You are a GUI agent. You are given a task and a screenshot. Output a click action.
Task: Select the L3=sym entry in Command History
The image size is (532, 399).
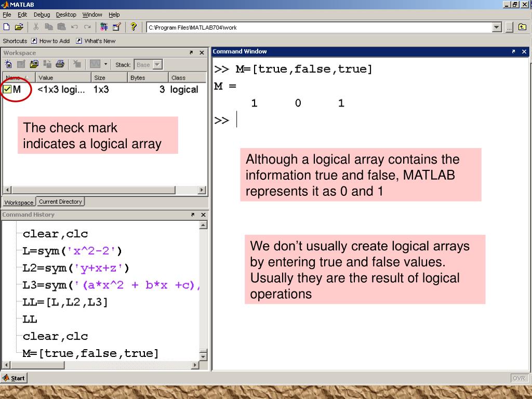point(111,285)
